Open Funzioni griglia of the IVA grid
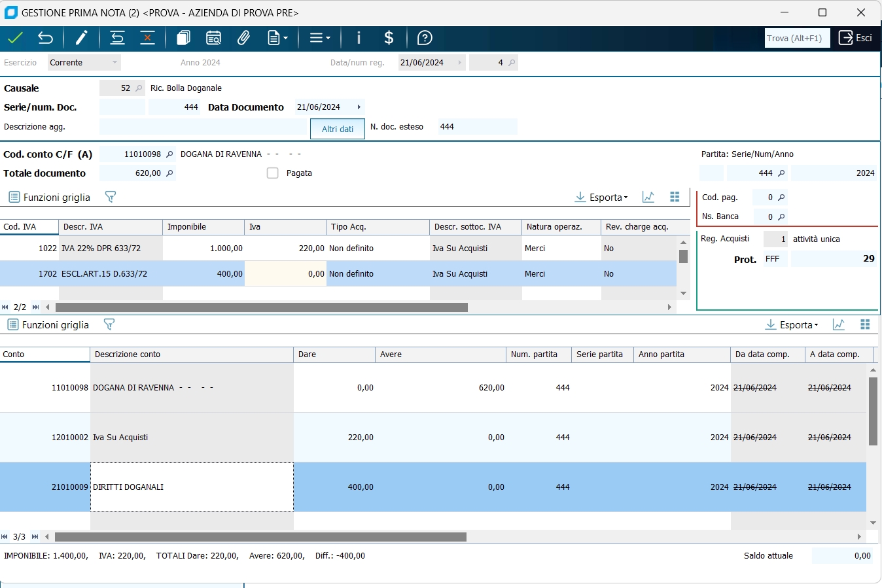 (x=49, y=197)
